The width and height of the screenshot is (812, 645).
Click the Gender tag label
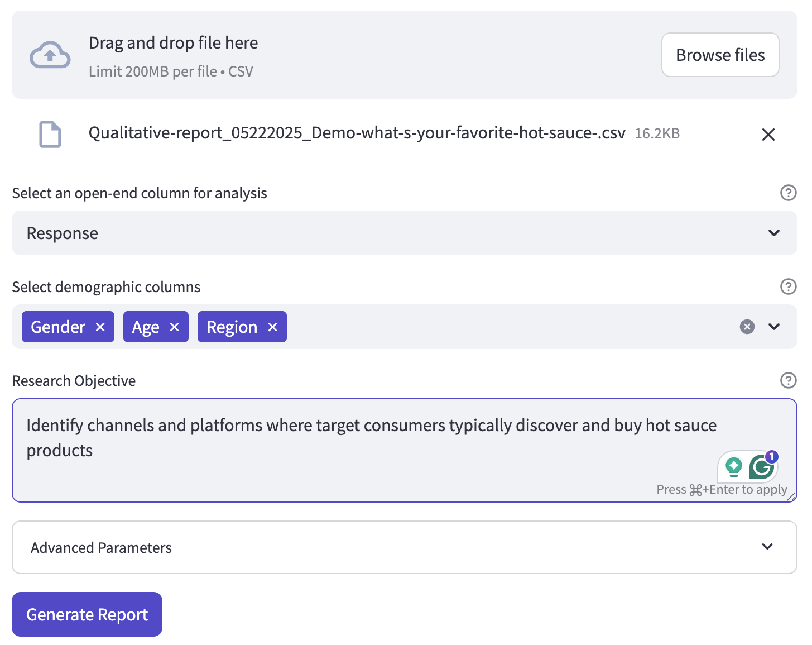pyautogui.click(x=58, y=327)
